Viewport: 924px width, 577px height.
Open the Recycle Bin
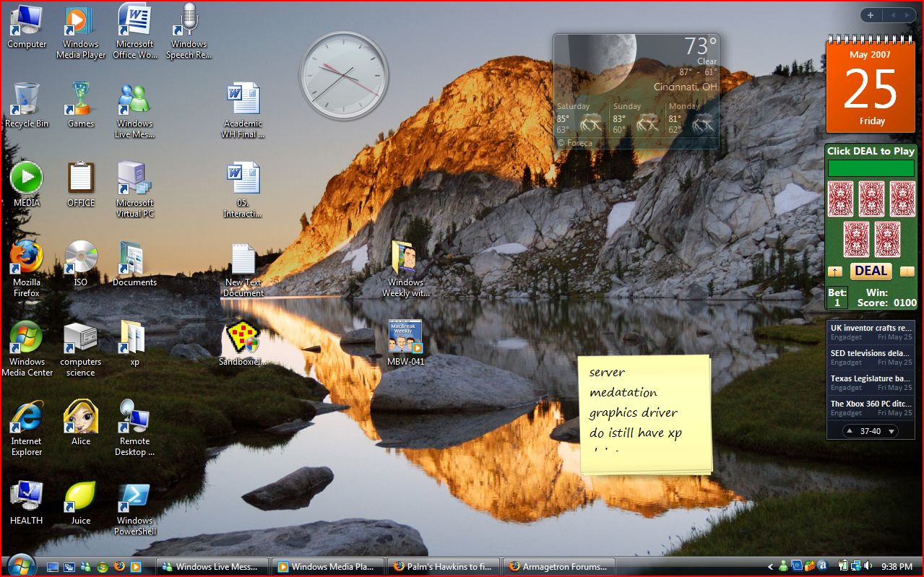[x=26, y=100]
